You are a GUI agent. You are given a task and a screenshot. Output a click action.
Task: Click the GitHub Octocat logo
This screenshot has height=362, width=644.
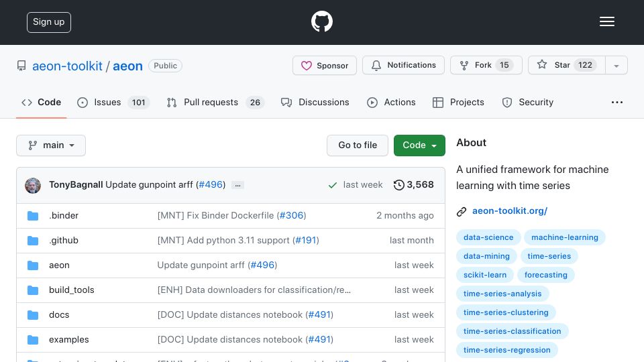(321, 21)
